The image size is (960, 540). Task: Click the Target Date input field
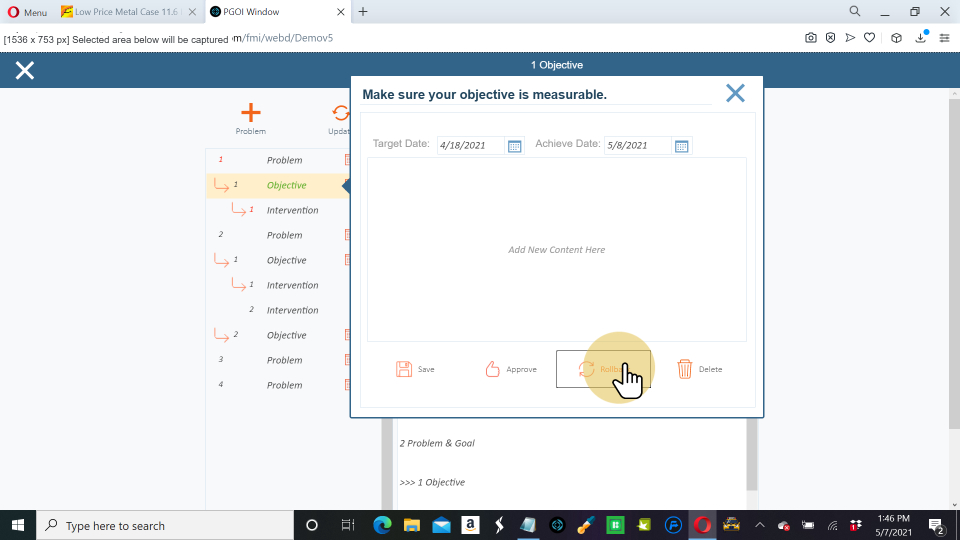[470, 145]
